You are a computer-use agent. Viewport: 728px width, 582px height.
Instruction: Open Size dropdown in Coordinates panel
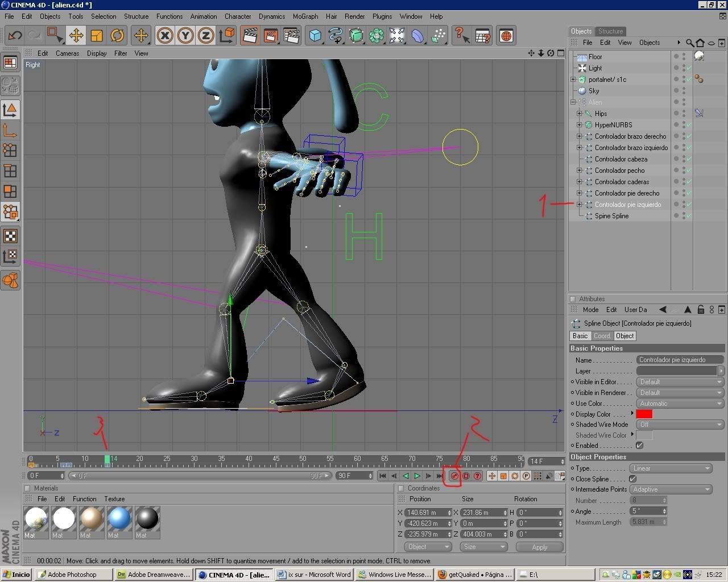[x=483, y=547]
